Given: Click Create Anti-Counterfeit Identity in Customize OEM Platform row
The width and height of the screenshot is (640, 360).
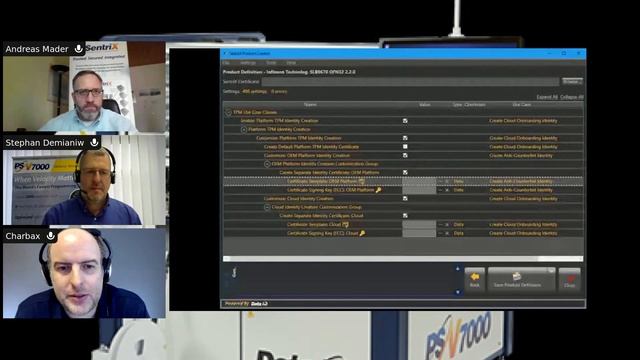Looking at the screenshot, I should coord(521,155).
